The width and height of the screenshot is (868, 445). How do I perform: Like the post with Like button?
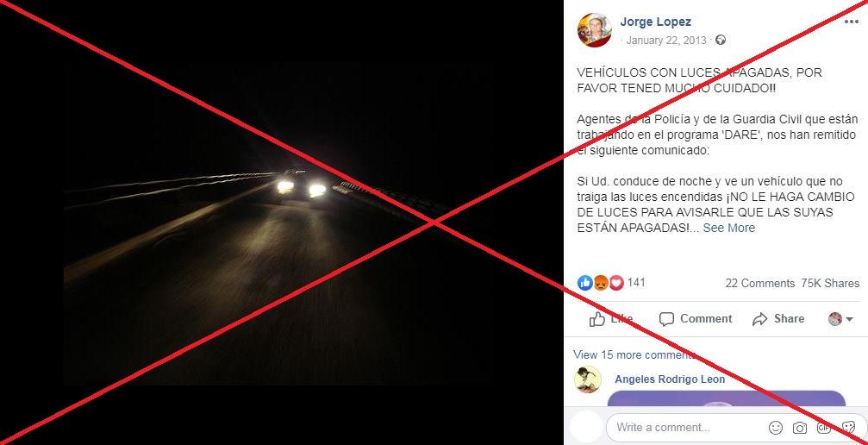[611, 318]
